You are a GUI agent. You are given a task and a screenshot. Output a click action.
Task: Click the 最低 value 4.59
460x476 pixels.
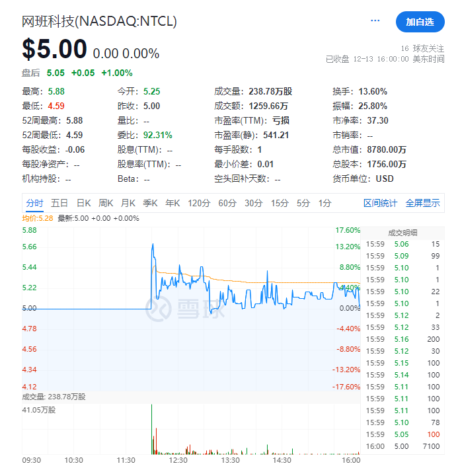click(56, 106)
